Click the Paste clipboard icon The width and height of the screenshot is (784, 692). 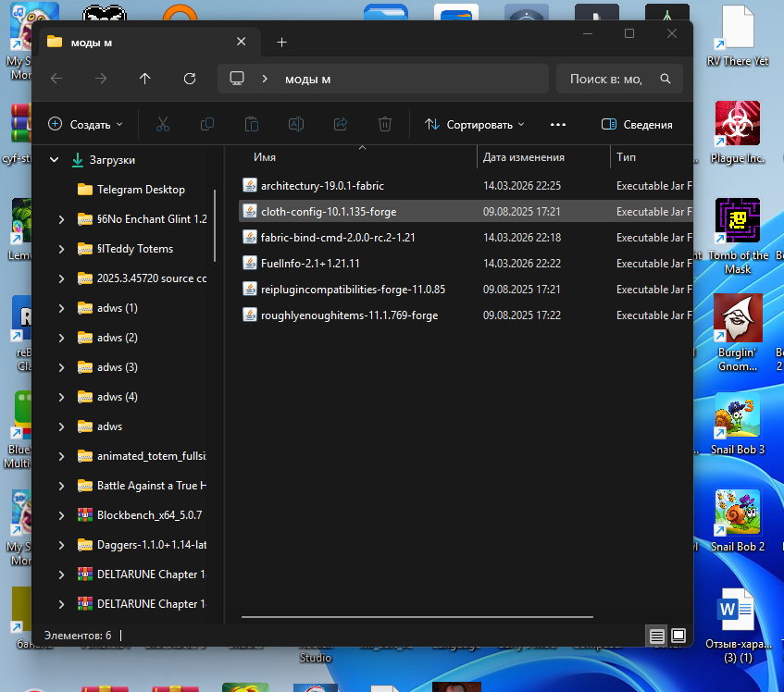tap(251, 124)
